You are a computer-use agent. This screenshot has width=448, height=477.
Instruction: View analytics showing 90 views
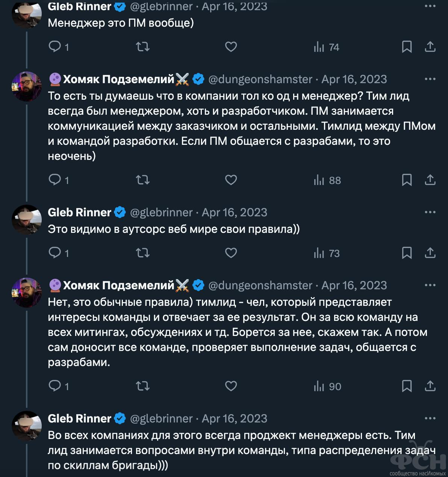pos(327,386)
